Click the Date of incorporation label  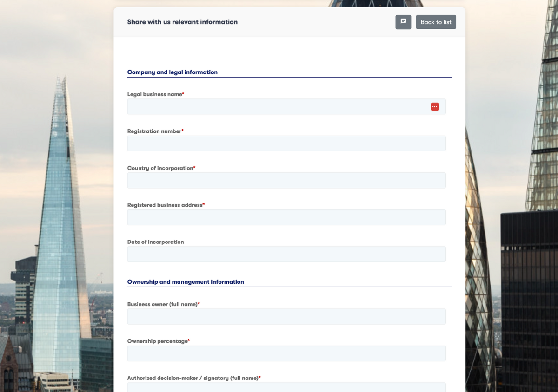(155, 242)
